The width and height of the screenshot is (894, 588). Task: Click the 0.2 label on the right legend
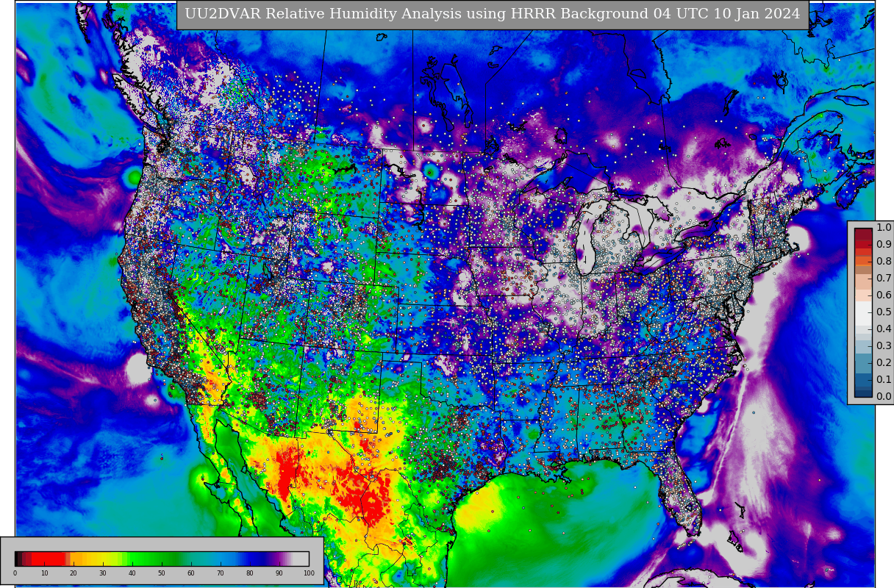click(883, 362)
